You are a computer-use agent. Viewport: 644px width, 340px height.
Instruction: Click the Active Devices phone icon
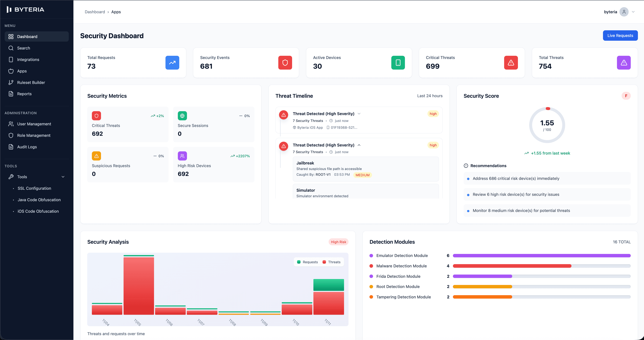[x=398, y=63]
